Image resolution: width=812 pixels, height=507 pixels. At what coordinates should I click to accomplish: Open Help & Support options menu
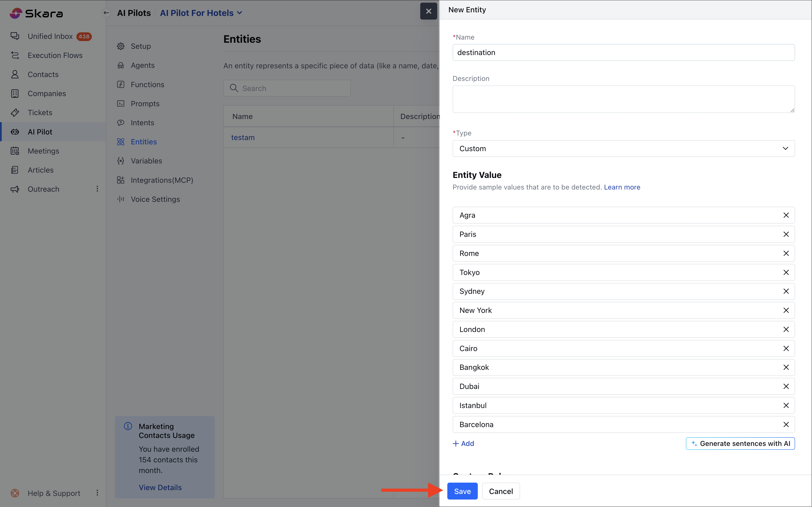[97, 493]
